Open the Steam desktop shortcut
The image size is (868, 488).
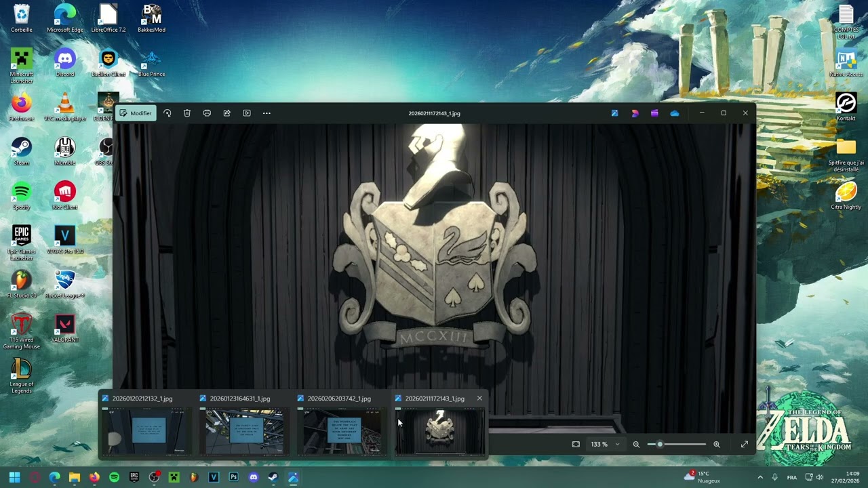coord(22,151)
